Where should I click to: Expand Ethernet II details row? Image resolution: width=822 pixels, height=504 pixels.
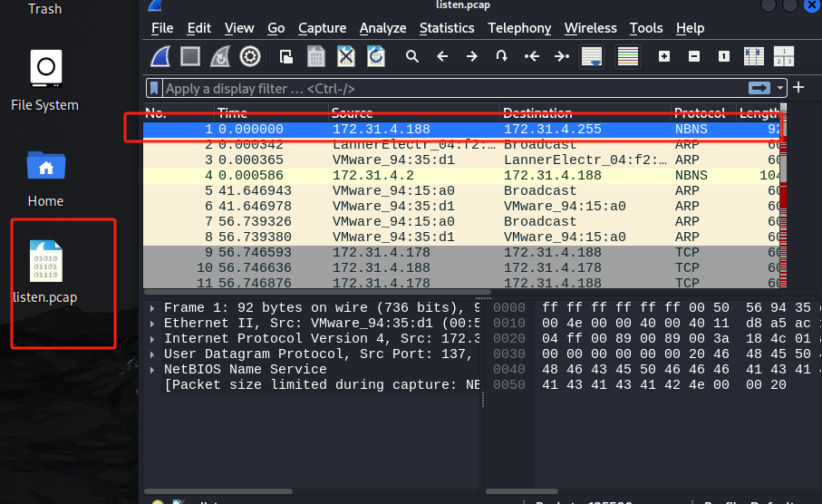(152, 323)
